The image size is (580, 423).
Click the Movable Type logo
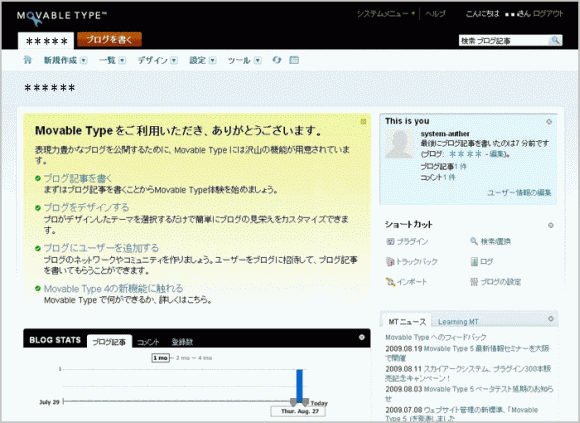click(x=62, y=17)
